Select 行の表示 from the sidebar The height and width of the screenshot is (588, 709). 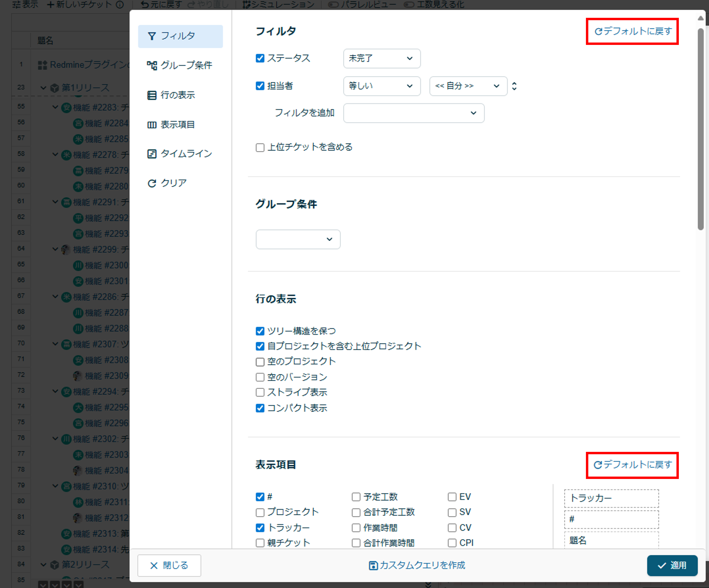tap(178, 95)
